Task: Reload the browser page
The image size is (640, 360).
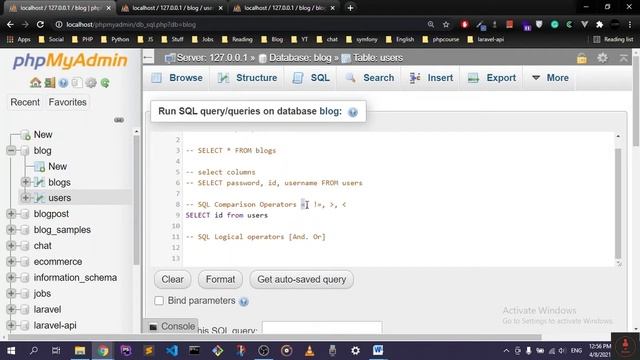Action: coord(40,24)
